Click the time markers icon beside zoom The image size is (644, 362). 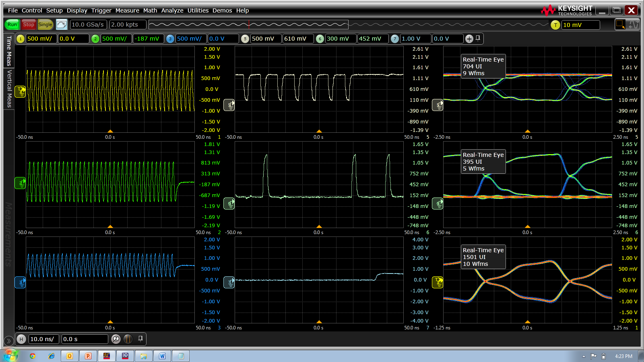click(x=128, y=339)
